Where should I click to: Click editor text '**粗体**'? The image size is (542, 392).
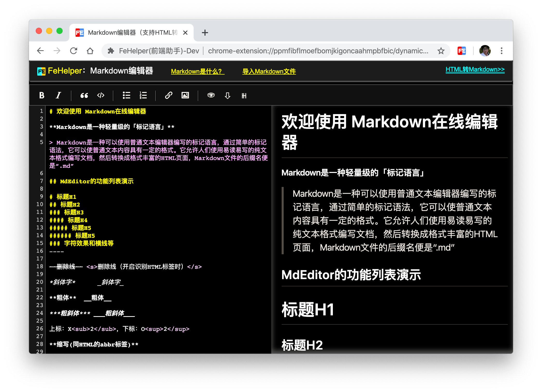click(x=63, y=298)
